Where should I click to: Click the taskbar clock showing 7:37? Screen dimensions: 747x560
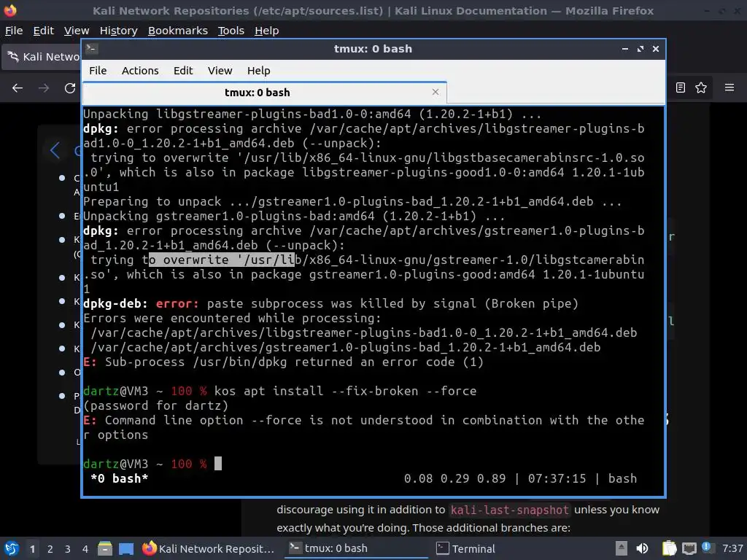[732, 548]
